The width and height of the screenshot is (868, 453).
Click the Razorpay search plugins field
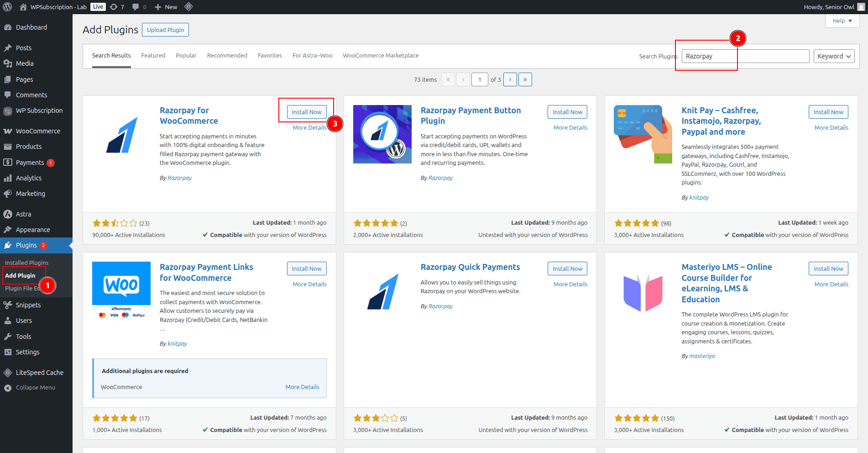click(745, 56)
